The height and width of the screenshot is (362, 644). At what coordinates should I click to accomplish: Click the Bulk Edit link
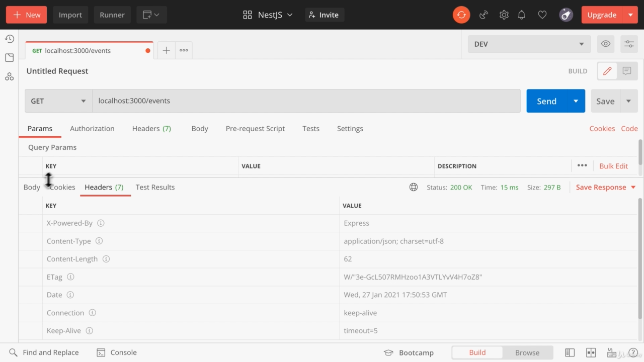click(613, 166)
